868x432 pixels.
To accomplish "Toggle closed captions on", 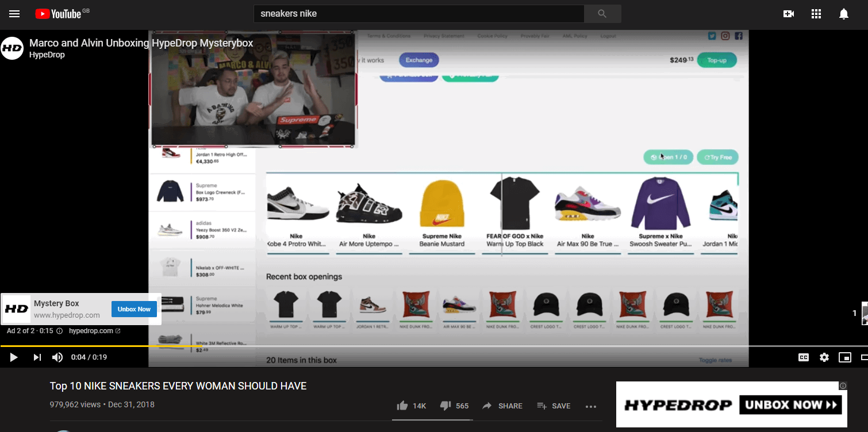I will point(803,357).
